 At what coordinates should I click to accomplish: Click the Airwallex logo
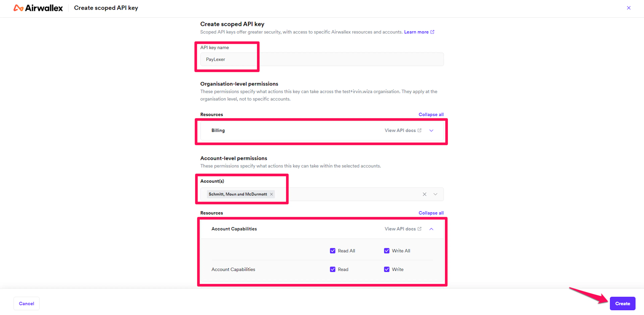click(x=38, y=8)
